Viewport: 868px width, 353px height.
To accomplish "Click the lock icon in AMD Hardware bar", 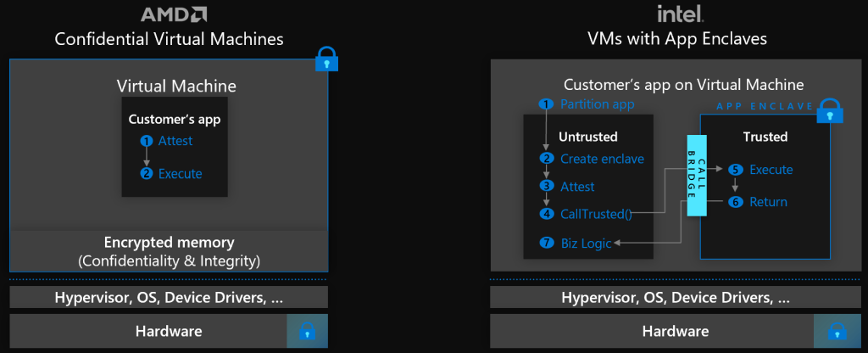I will (x=307, y=332).
